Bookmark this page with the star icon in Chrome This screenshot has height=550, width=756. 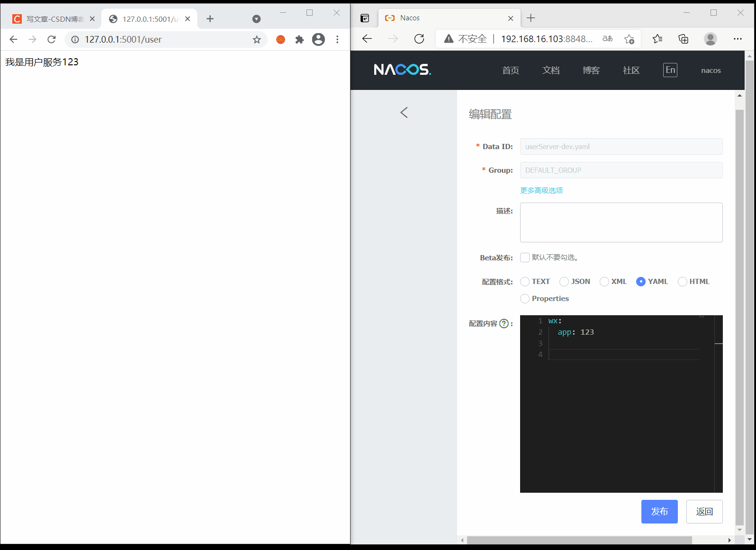pyautogui.click(x=257, y=39)
